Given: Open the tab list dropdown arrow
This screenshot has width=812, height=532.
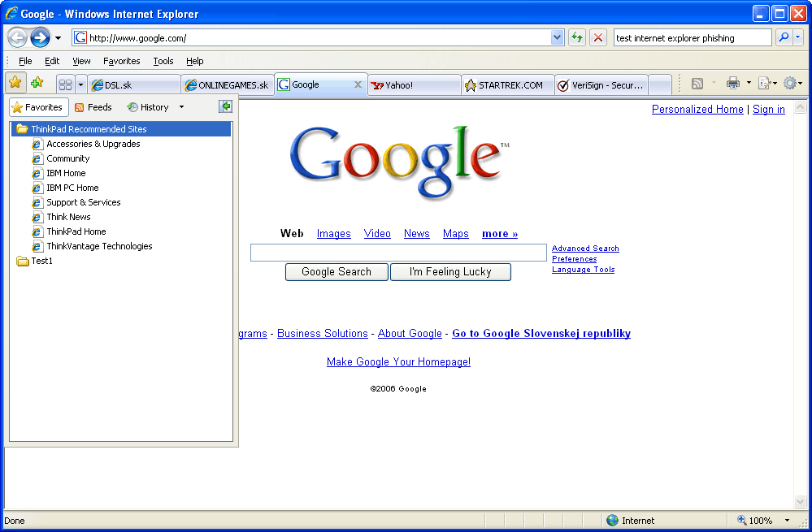Looking at the screenshot, I should [80, 84].
